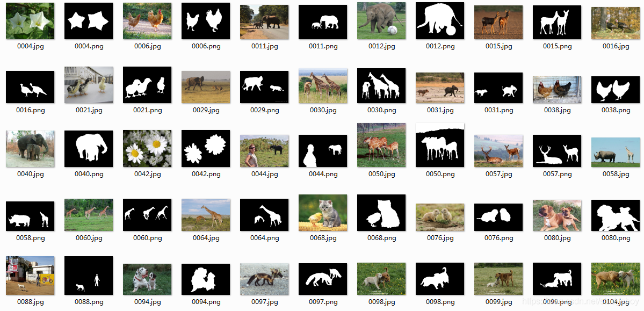This screenshot has width=644, height=311.
Task: Select the 0050.png deer herd mask
Action: click(x=440, y=145)
